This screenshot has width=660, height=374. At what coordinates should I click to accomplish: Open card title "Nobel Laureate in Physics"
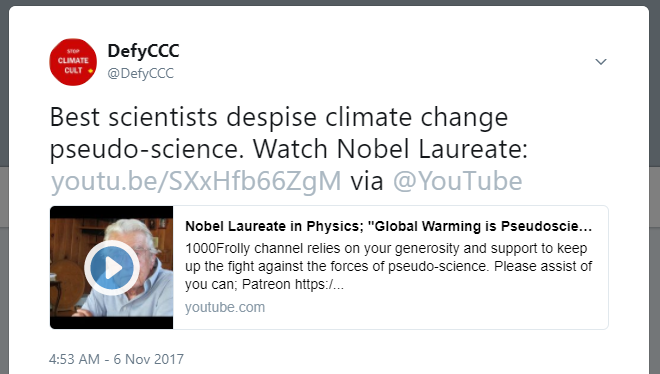(x=388, y=226)
